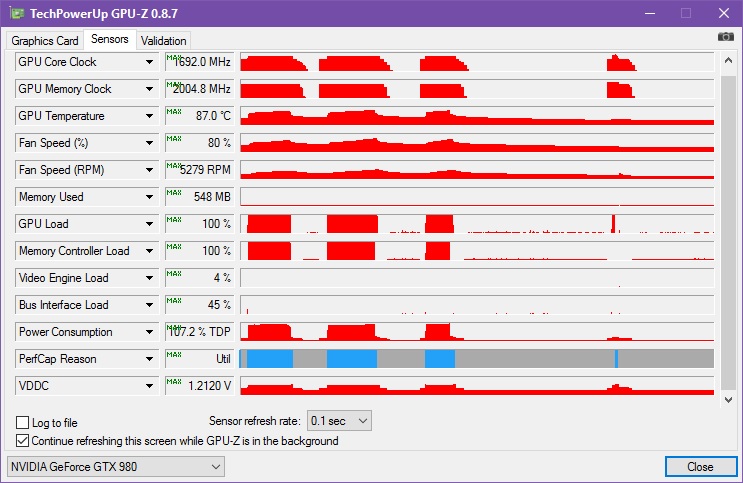Click the PerfCap Reason blue-gray graph
743x483 pixels.
coord(477,359)
